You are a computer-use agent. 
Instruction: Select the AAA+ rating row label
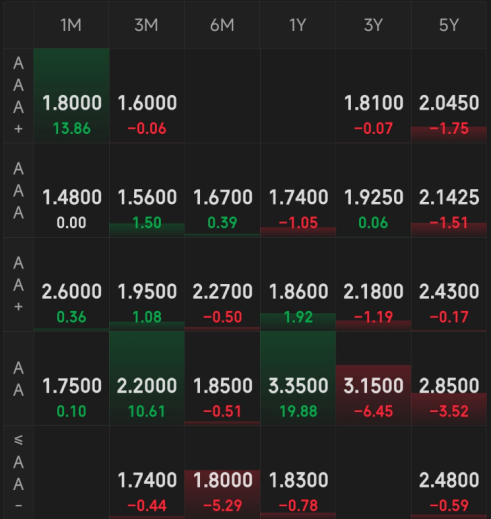[18, 96]
